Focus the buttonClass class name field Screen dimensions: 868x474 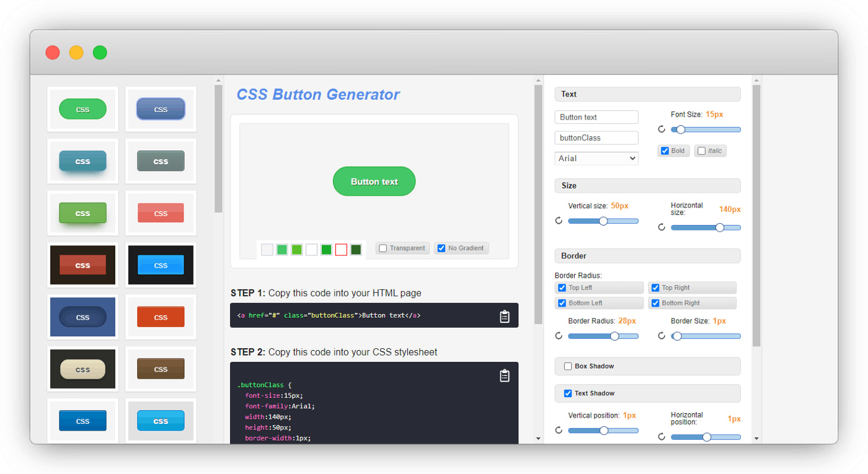596,138
